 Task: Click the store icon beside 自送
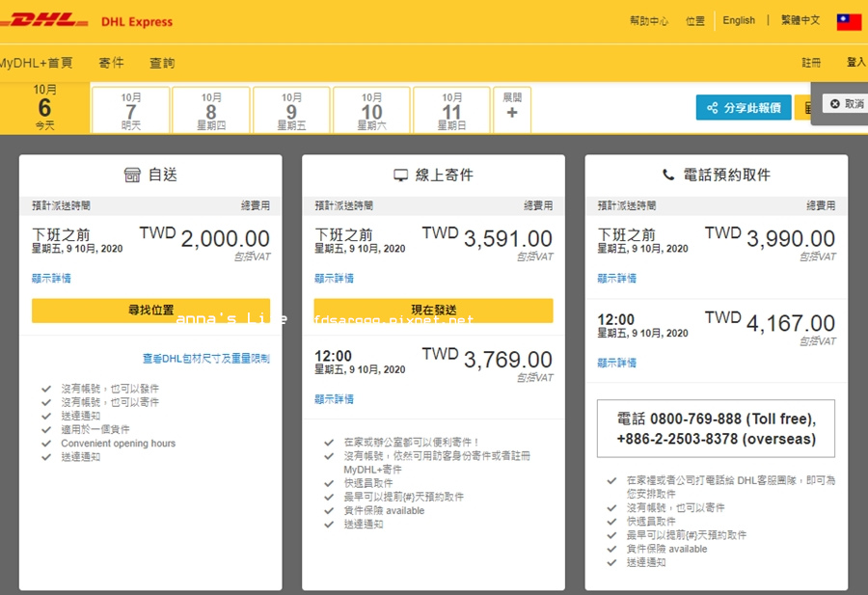[132, 175]
